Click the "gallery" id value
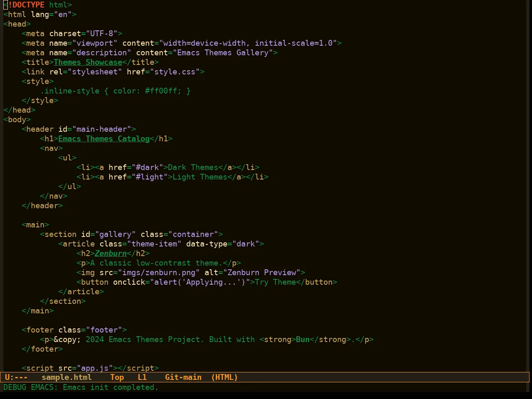This screenshot has height=399, width=532. click(x=115, y=234)
